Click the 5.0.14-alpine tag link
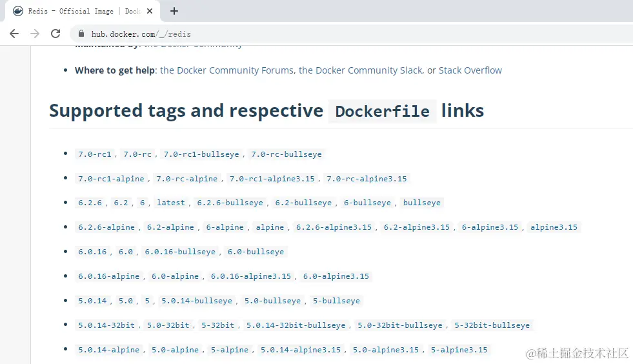 coord(108,350)
